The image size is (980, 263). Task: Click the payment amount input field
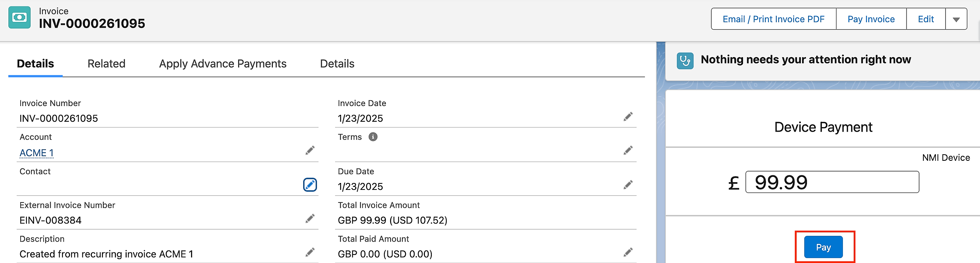click(x=832, y=182)
